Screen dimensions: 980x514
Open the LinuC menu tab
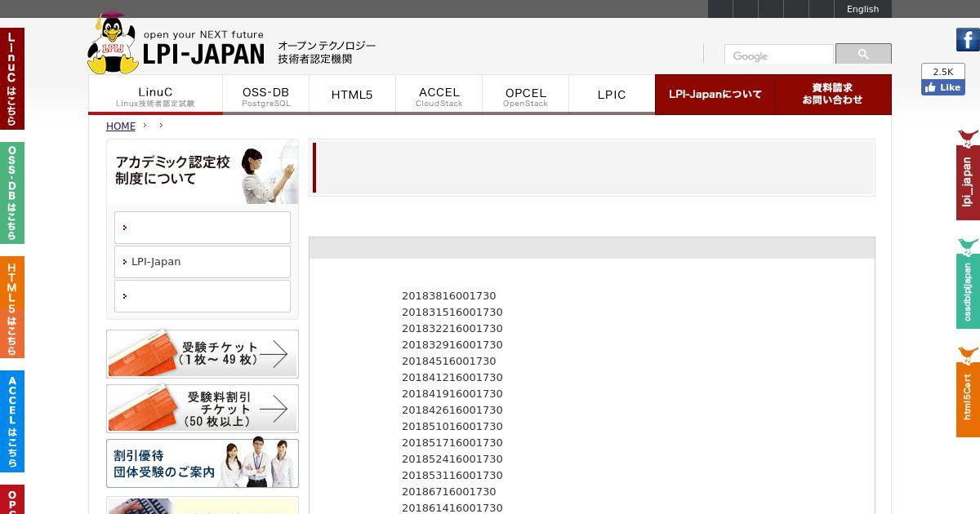(x=155, y=95)
